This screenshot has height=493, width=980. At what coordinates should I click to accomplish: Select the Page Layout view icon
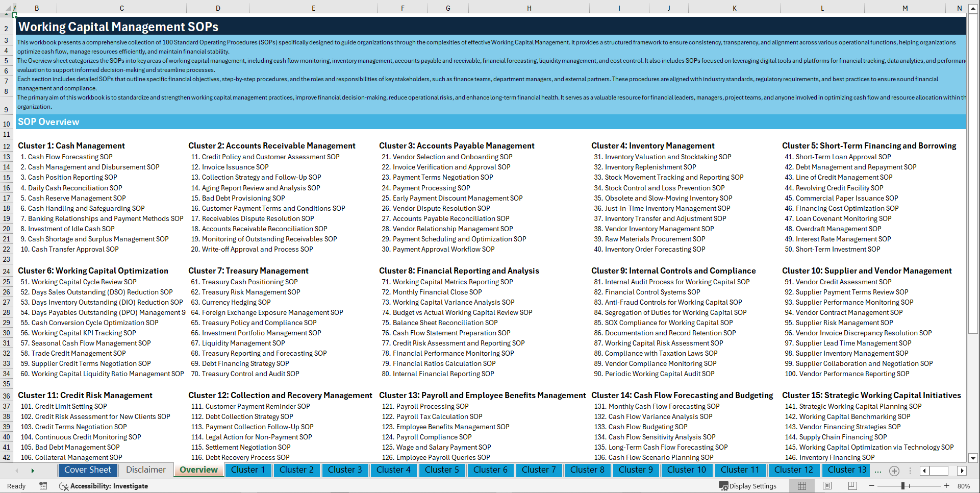(827, 485)
